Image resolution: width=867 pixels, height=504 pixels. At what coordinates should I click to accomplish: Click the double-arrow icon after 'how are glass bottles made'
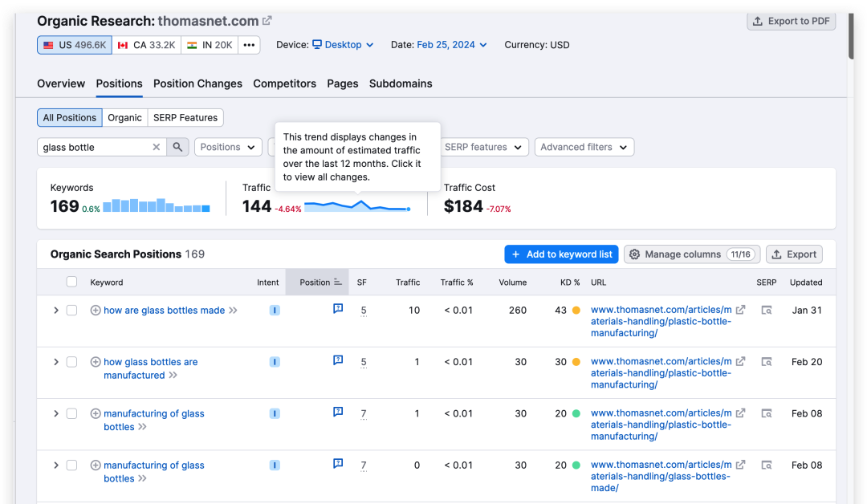coord(234,311)
